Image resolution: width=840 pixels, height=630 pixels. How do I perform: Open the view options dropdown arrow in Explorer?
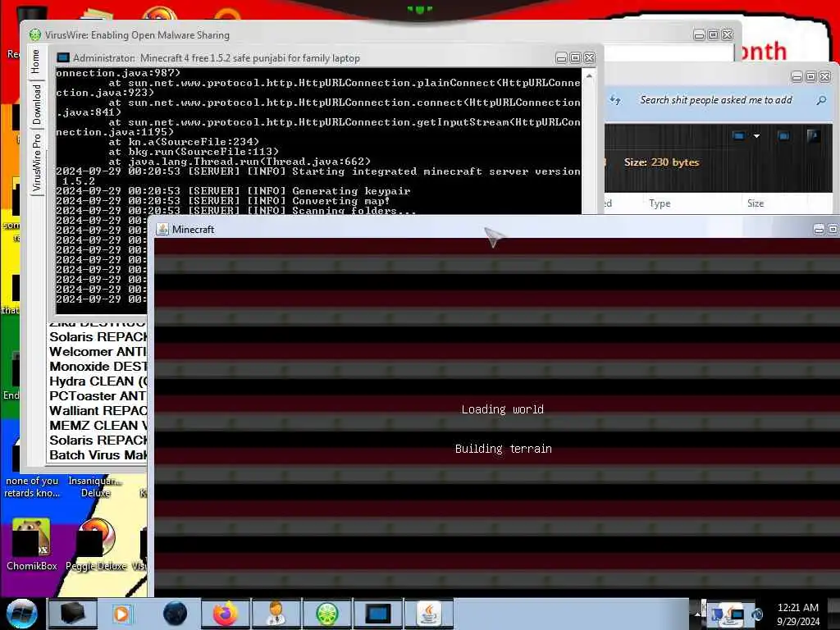pyautogui.click(x=757, y=136)
